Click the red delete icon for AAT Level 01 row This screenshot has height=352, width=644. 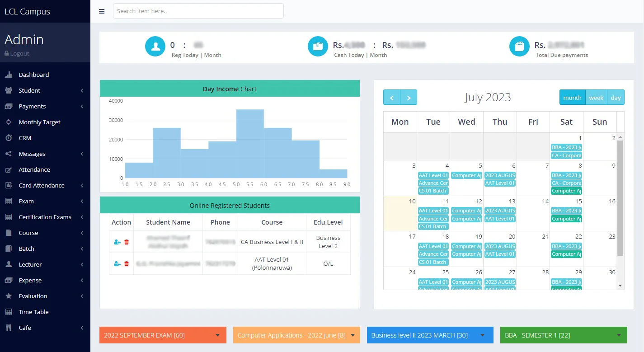point(127,264)
